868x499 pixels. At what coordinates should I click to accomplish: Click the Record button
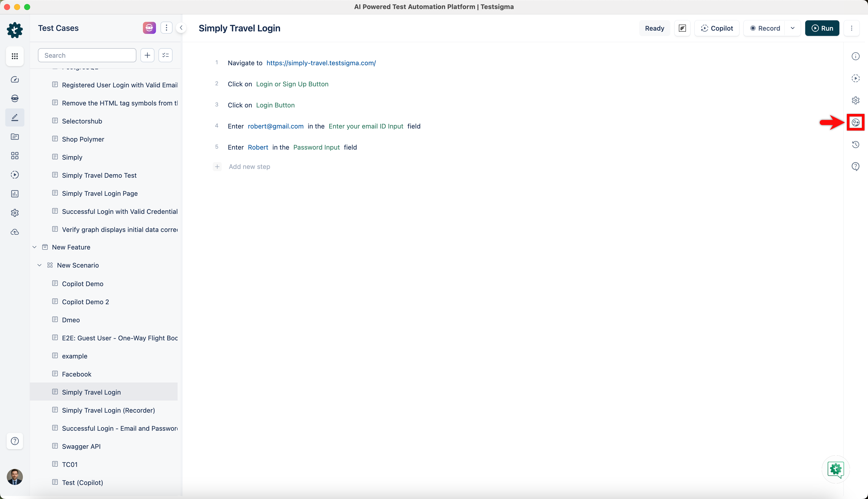pos(765,28)
